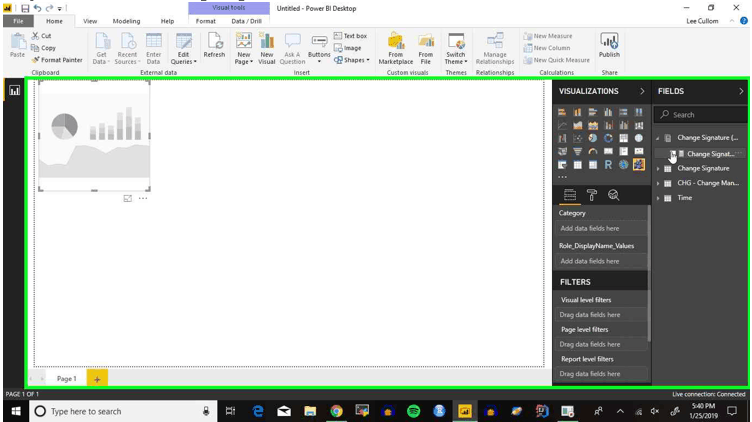Screen dimensions: 752x422
Task: Select the R script visual
Action: tap(608, 165)
